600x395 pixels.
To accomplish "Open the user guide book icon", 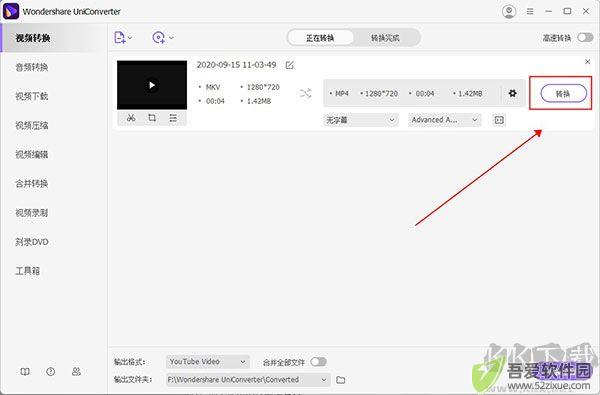I will [x=25, y=372].
